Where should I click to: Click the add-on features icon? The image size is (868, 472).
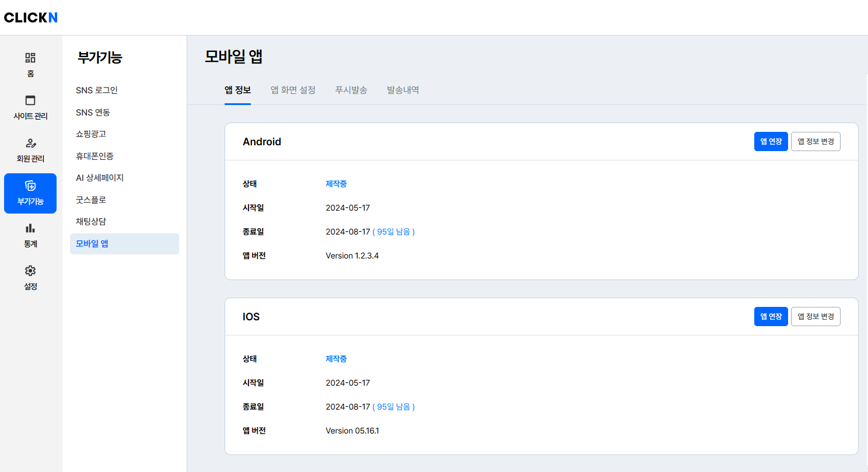pos(30,186)
